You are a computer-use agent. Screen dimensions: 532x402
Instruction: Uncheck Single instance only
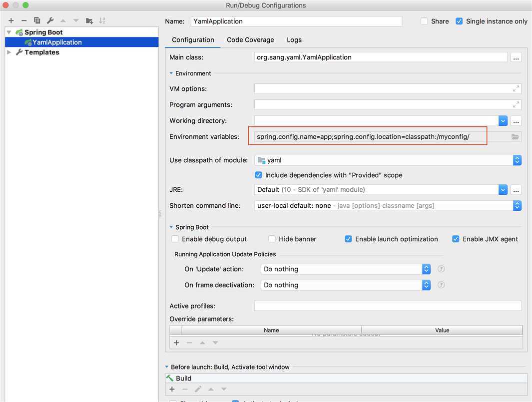459,21
